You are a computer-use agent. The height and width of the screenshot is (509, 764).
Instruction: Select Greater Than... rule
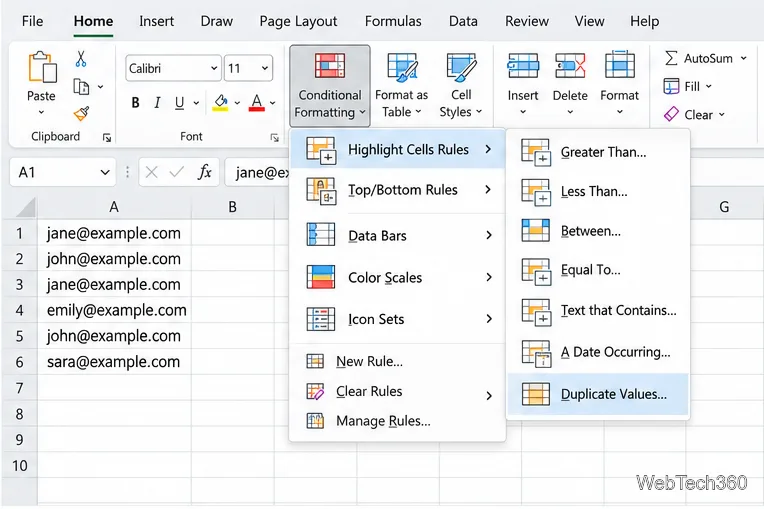598,152
